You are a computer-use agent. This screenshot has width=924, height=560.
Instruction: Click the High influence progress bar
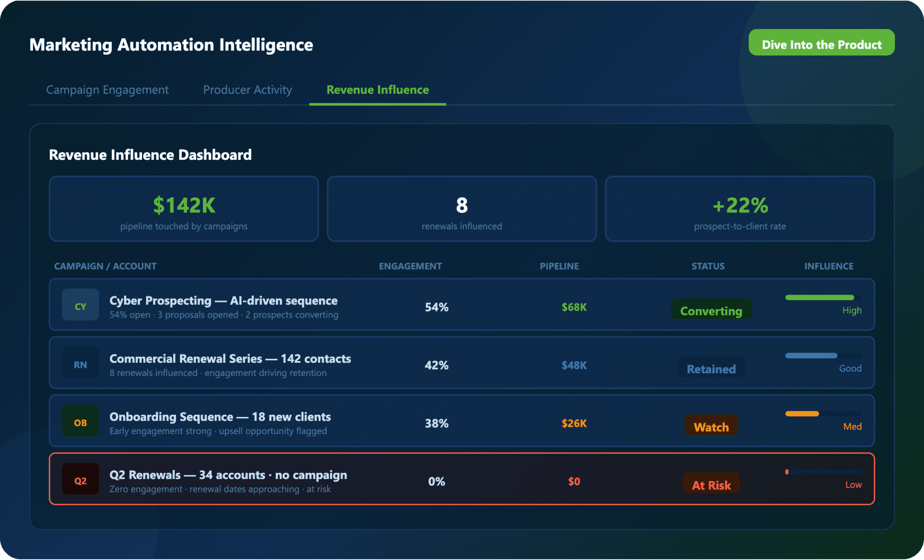tap(819, 297)
